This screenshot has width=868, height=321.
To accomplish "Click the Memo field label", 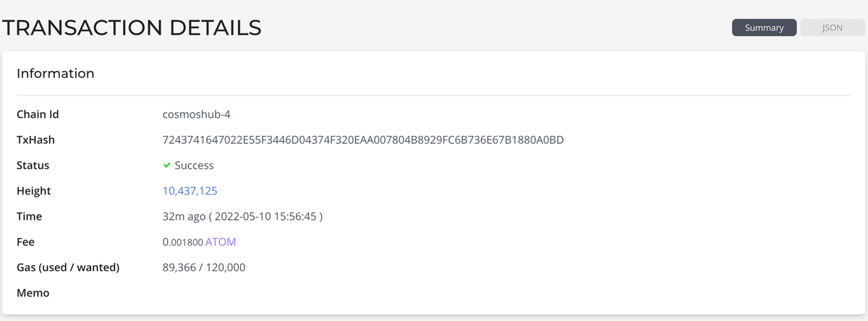I will (33, 293).
